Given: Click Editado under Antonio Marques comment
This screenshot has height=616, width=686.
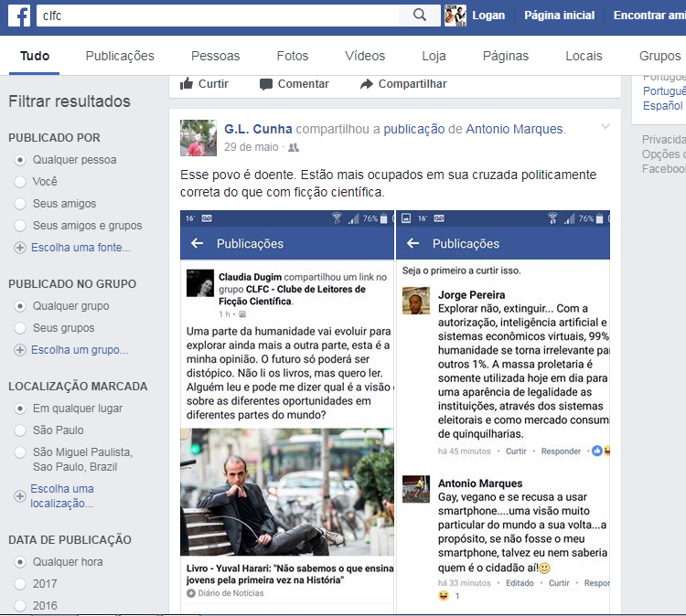Looking at the screenshot, I should click(x=520, y=583).
